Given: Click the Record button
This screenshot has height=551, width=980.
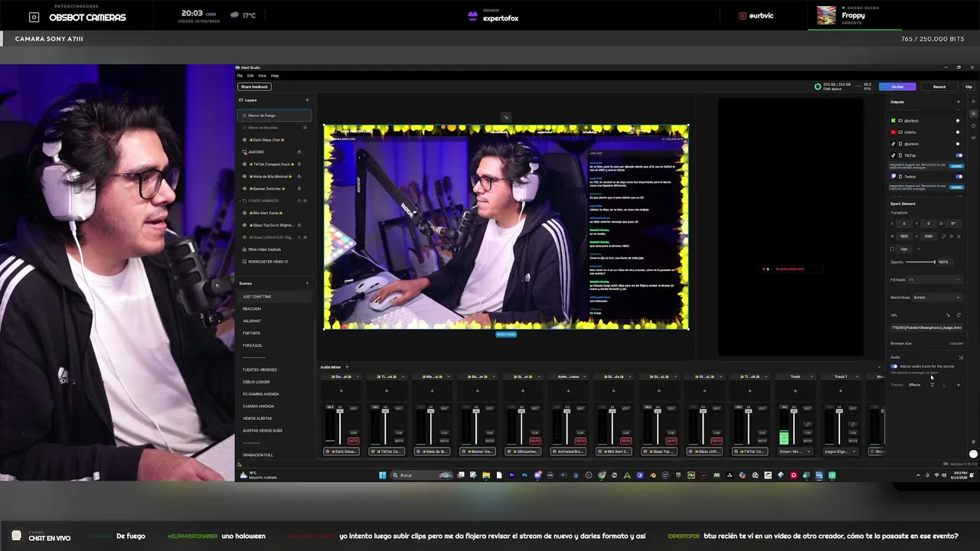Looking at the screenshot, I should (939, 86).
